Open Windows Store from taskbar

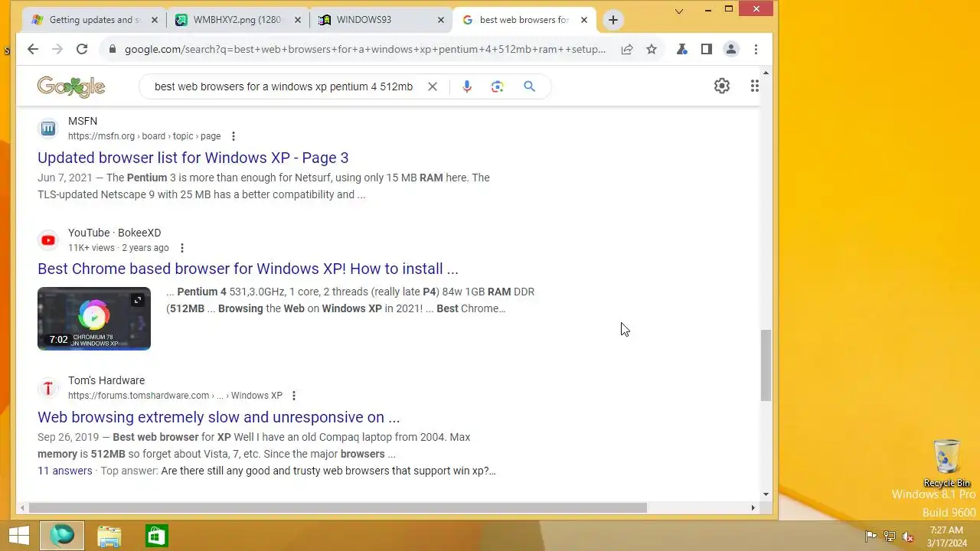(156, 536)
